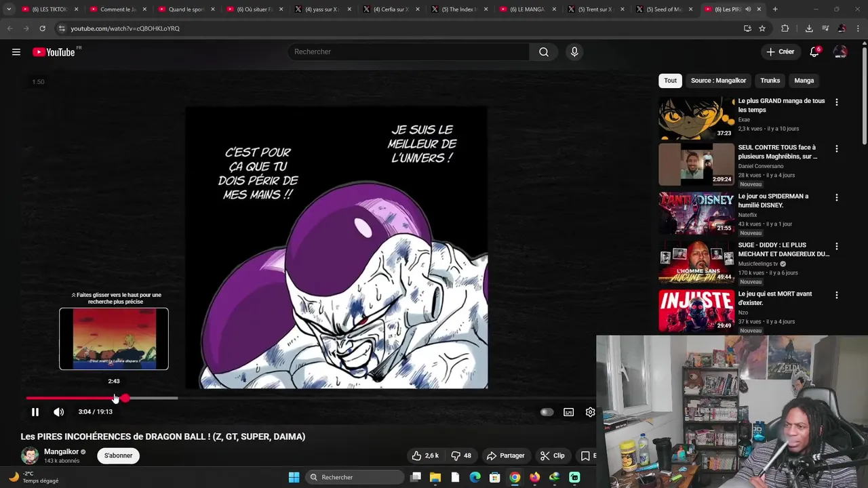The width and height of the screenshot is (868, 488).
Task: Toggle subtitles on the player
Action: tap(569, 412)
